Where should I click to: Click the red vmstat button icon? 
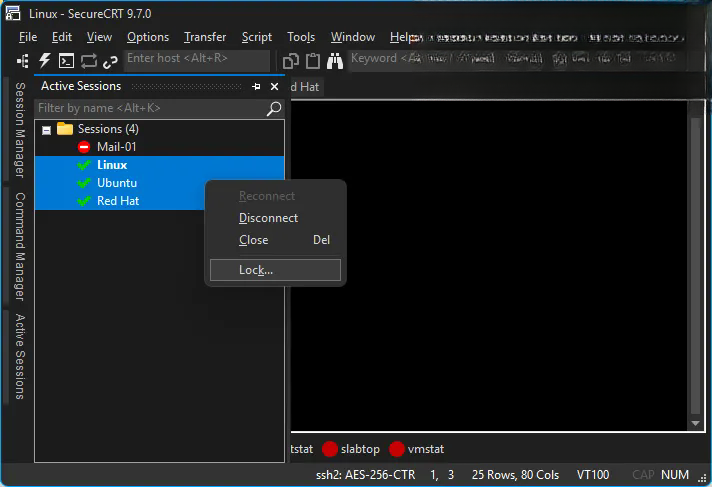[396, 449]
